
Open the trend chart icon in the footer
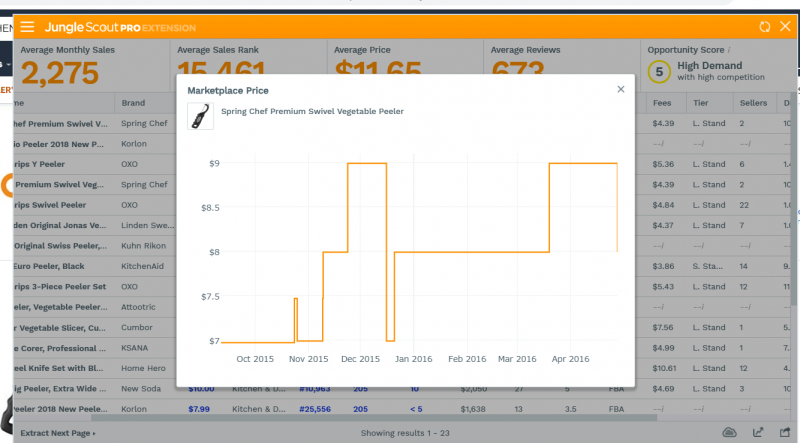point(758,433)
